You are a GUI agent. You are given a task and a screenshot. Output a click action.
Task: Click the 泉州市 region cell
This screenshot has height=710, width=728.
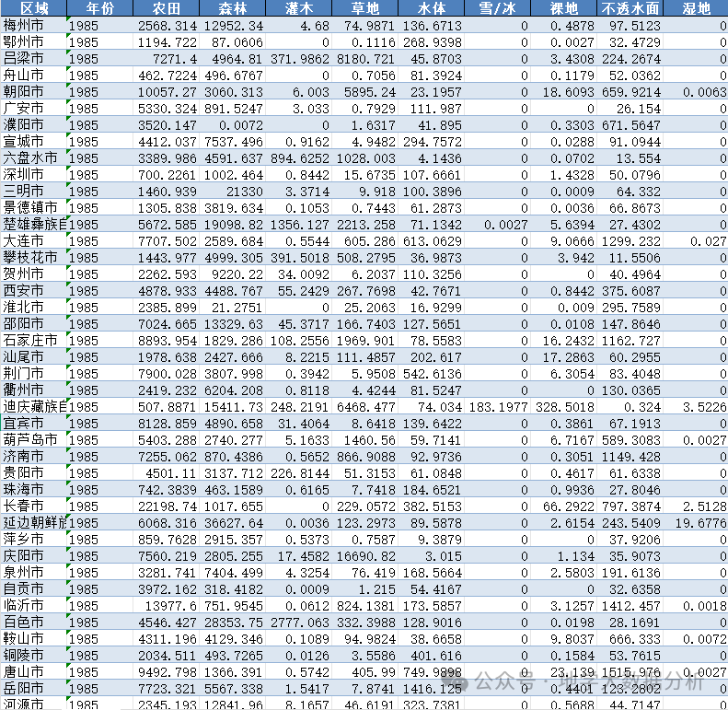click(x=34, y=573)
